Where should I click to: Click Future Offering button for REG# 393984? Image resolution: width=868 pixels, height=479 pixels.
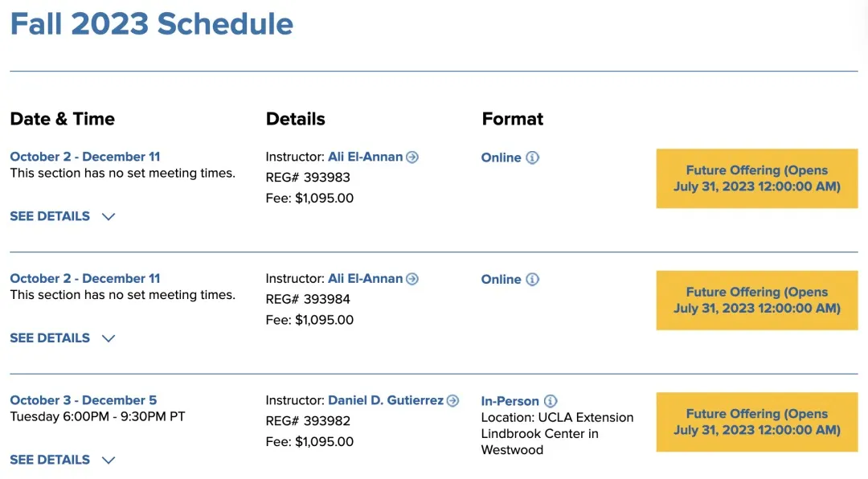[x=756, y=300]
